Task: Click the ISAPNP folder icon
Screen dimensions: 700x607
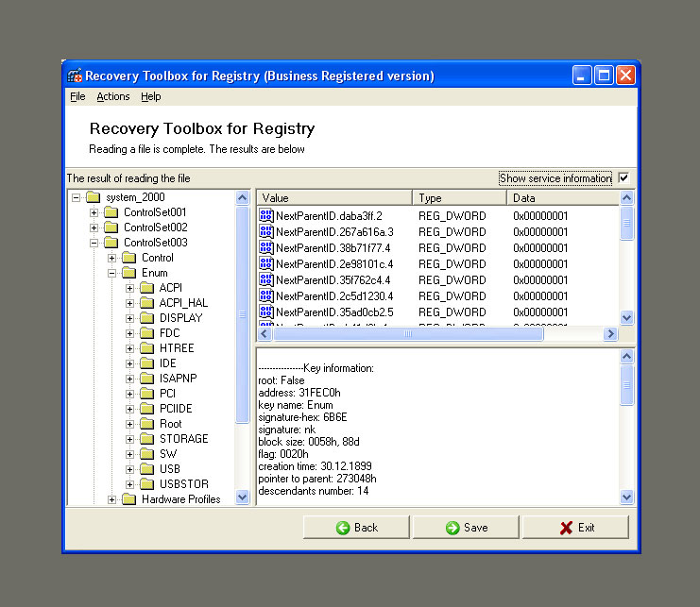Action: coord(146,379)
